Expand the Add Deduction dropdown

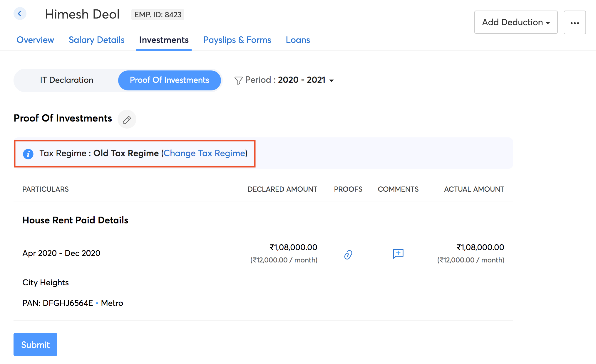point(515,22)
